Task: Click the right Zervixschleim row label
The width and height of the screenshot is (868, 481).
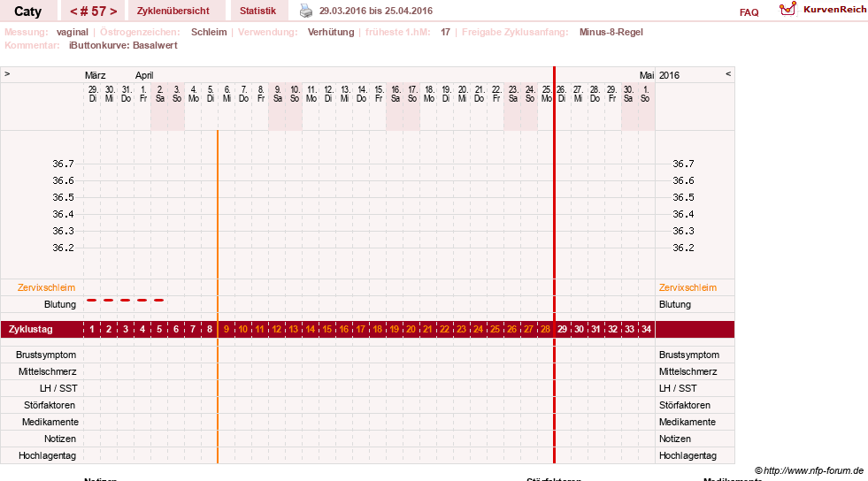Action: [687, 287]
